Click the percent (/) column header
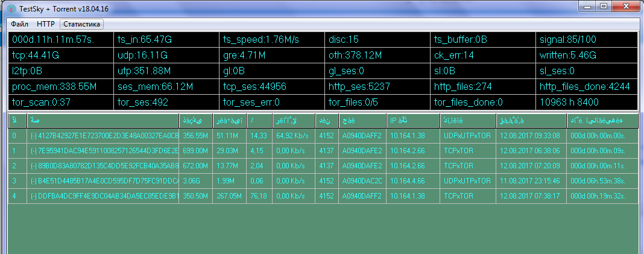Screen dimensions: 644x254 tap(259, 121)
